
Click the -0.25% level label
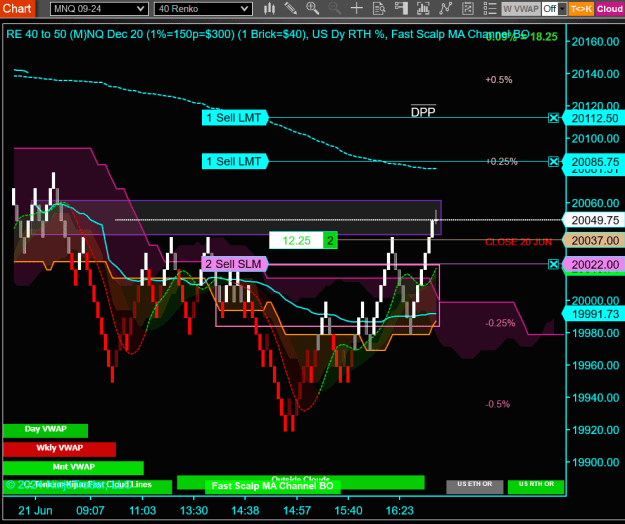point(500,323)
